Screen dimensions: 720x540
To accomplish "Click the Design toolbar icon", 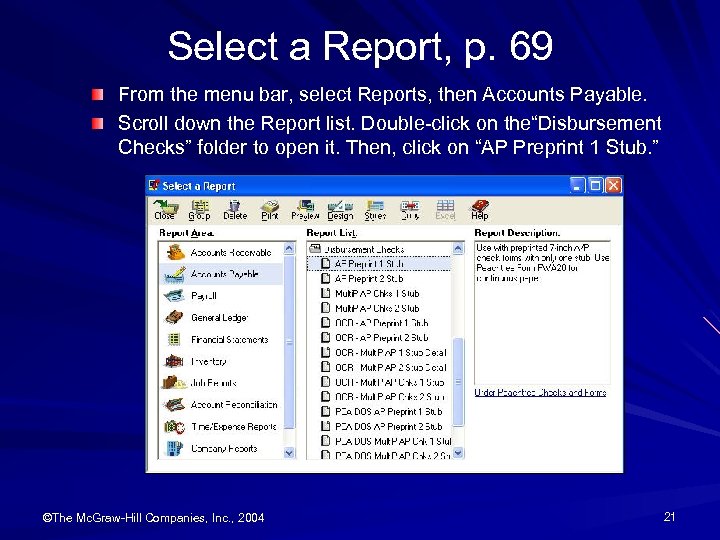I will pyautogui.click(x=340, y=210).
